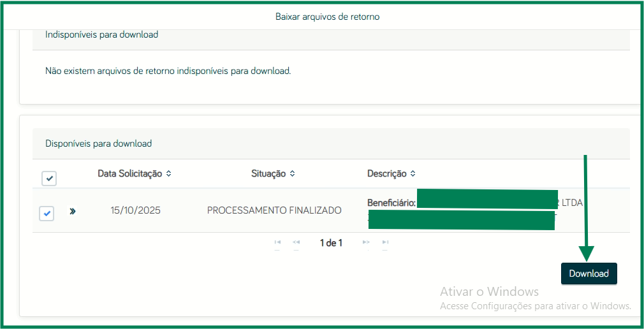Toggle the select-all checkbox in table header
The image size is (644, 329).
pyautogui.click(x=49, y=179)
